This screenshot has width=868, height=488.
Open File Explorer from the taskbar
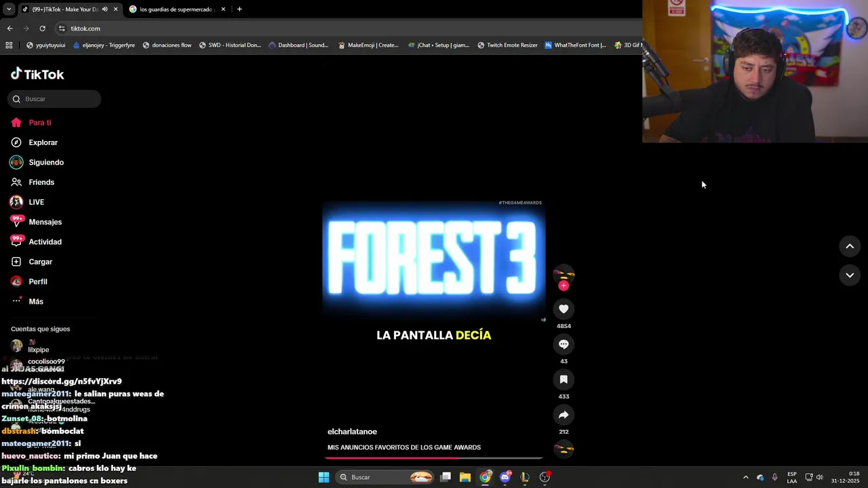465,477
